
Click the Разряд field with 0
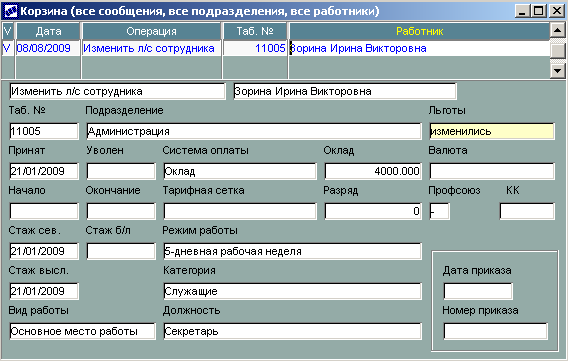pyautogui.click(x=373, y=211)
